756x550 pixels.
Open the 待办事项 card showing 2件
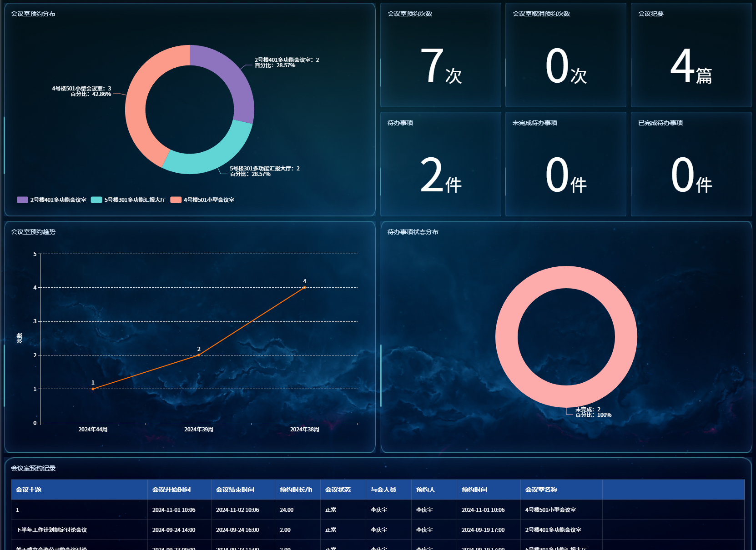point(440,164)
